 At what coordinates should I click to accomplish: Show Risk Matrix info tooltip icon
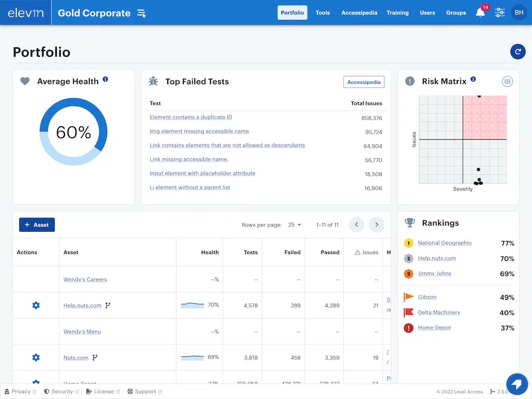click(473, 79)
